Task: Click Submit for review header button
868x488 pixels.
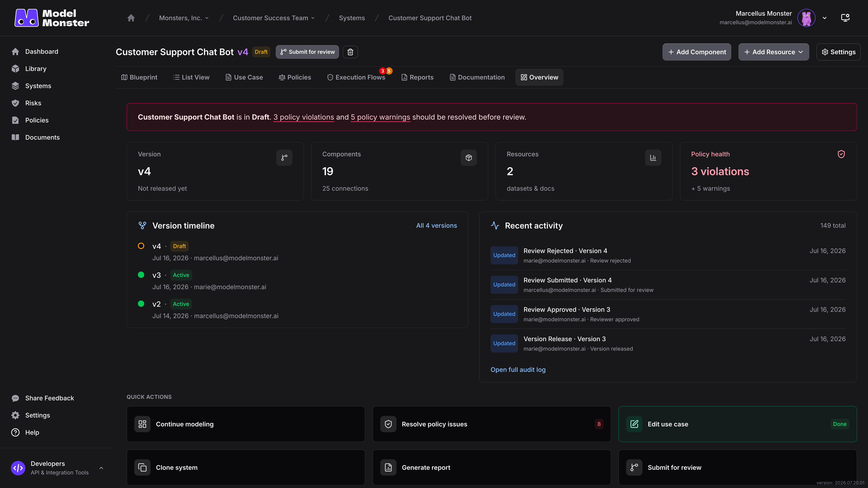Action: coord(307,52)
